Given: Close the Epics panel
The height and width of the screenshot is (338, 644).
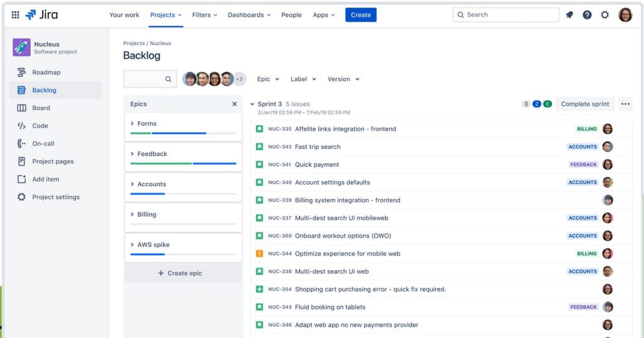Looking at the screenshot, I should tap(235, 104).
